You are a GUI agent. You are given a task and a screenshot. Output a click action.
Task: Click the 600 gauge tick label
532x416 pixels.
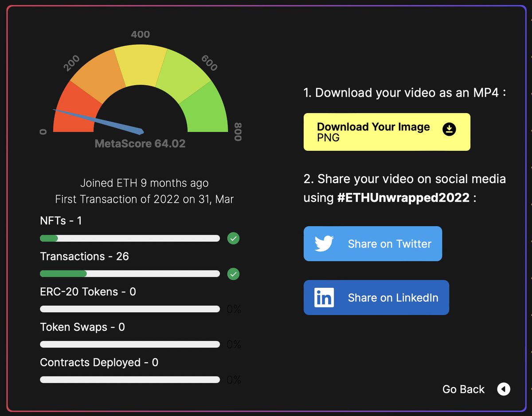tap(209, 63)
